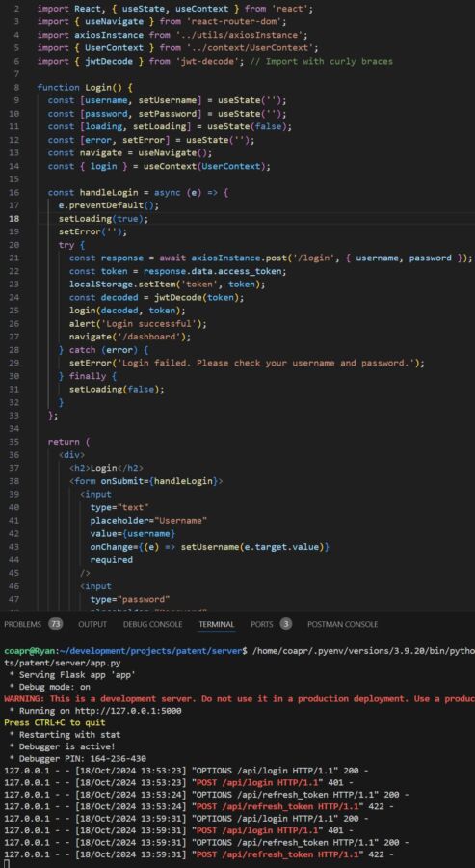Click the required attribute on line 44
Screen dimensions: 475x868
[111, 560]
